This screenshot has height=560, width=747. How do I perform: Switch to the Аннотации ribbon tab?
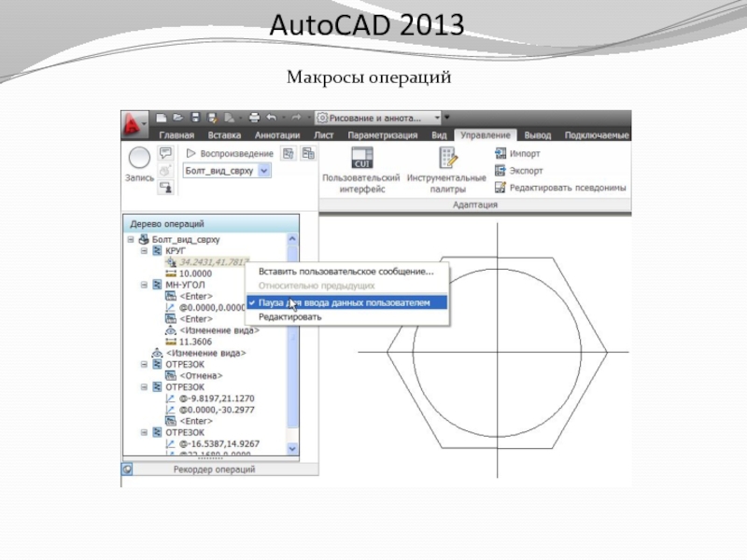point(277,135)
